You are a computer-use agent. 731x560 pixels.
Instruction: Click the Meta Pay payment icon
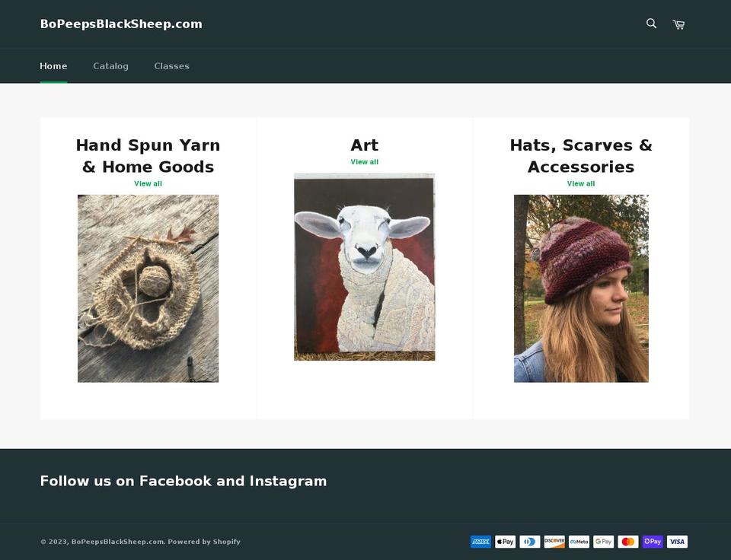pyautogui.click(x=579, y=542)
